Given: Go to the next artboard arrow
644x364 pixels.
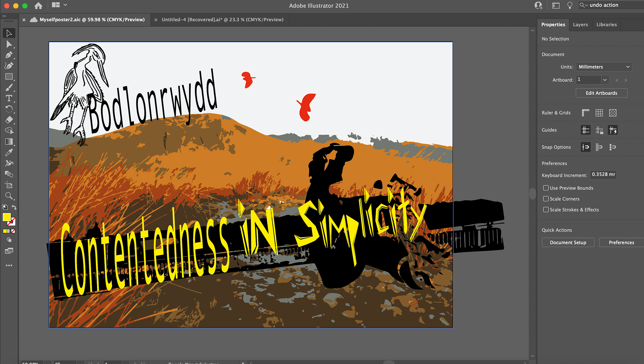Looking at the screenshot, I should click(626, 80).
